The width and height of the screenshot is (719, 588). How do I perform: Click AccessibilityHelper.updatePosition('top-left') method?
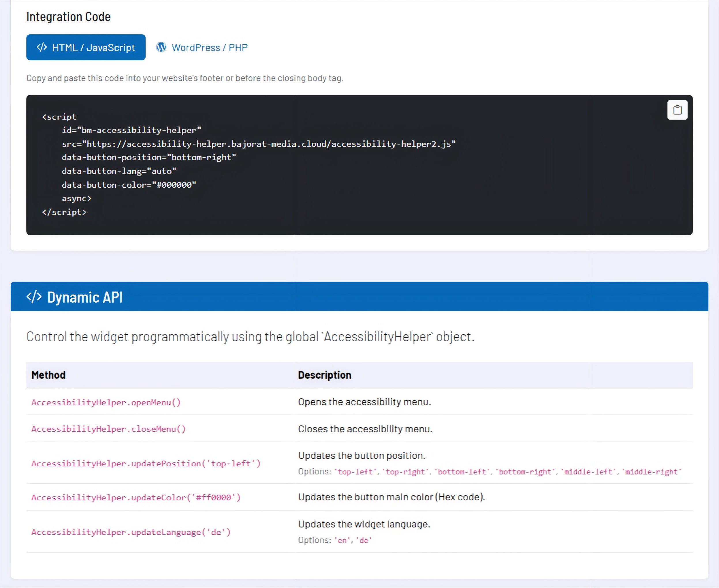coord(146,463)
